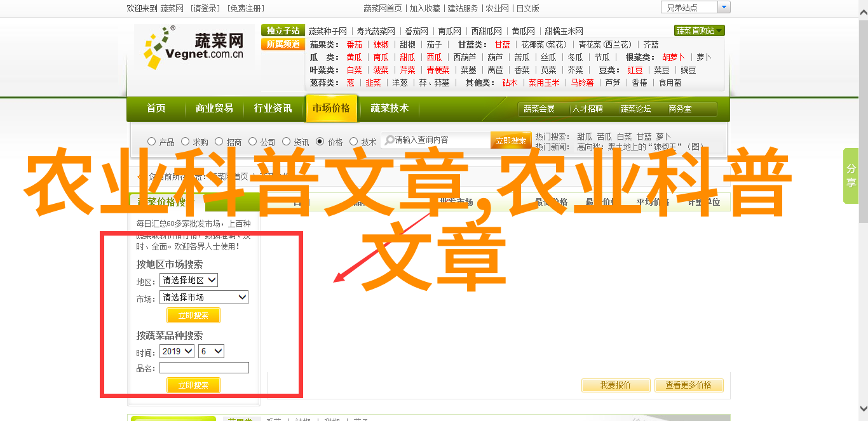This screenshot has width=868, height=421.
Task: Click the 茄子 category link
Action: pyautogui.click(x=434, y=44)
